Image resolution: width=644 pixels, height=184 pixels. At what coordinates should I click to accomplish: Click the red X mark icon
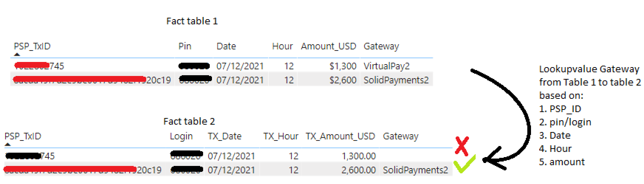(462, 146)
